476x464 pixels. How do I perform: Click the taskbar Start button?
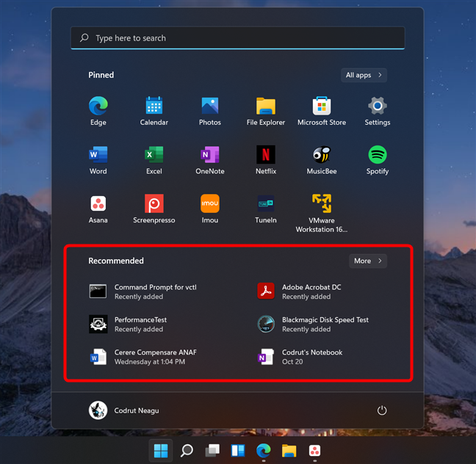[161, 450]
